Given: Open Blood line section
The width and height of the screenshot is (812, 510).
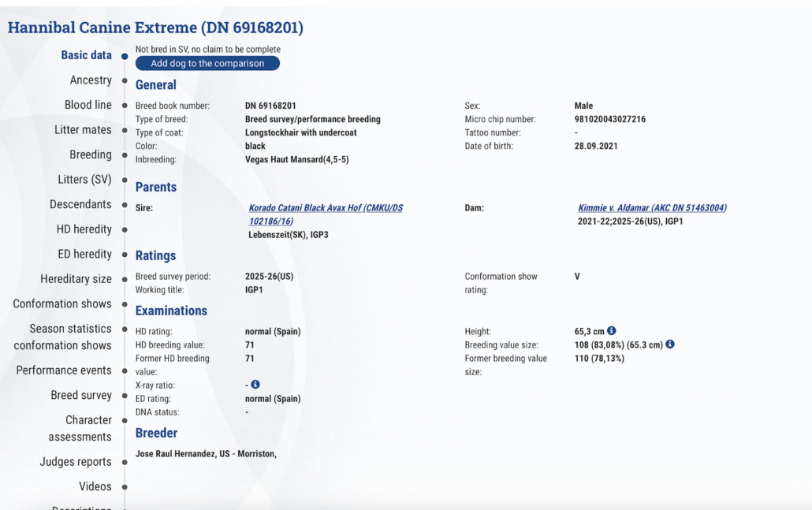Looking at the screenshot, I should click(x=88, y=105).
